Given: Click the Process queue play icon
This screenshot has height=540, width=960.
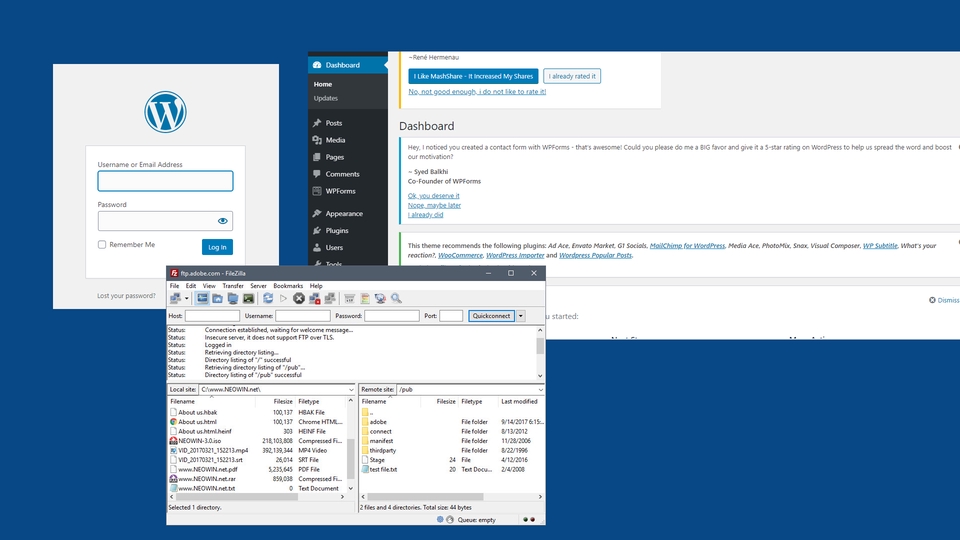Looking at the screenshot, I should [x=283, y=298].
